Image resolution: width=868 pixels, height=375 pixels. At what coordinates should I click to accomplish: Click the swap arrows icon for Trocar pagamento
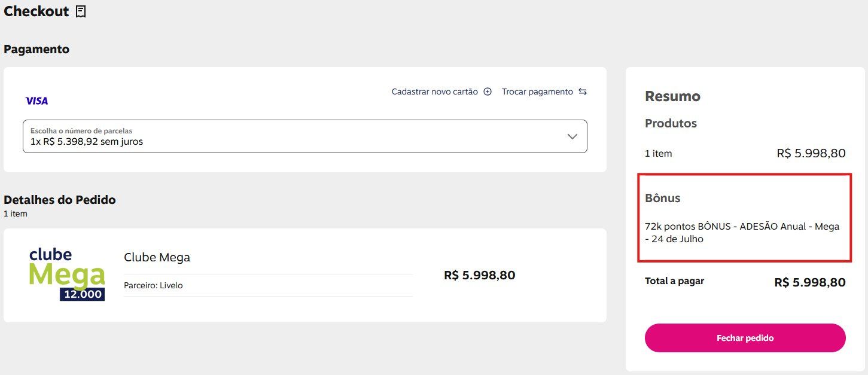pyautogui.click(x=583, y=92)
